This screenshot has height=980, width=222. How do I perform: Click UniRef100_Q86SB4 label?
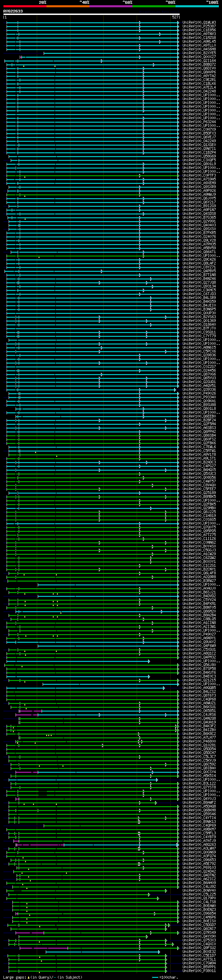pos(199,435)
